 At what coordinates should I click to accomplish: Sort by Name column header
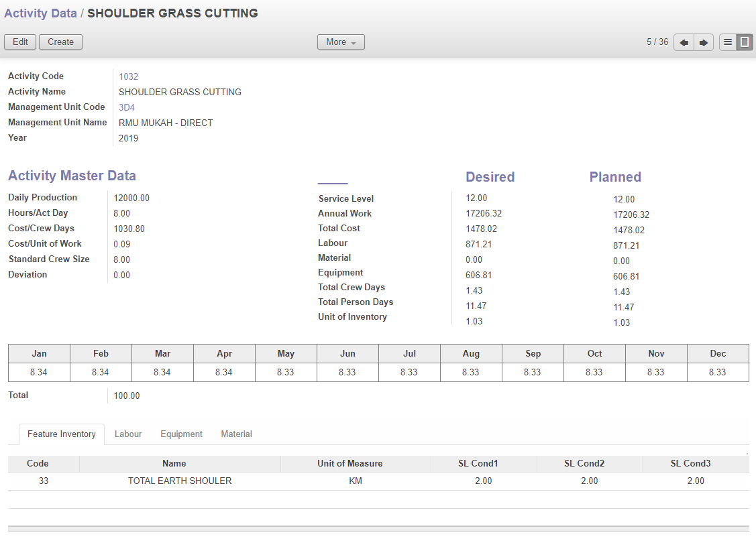click(174, 464)
